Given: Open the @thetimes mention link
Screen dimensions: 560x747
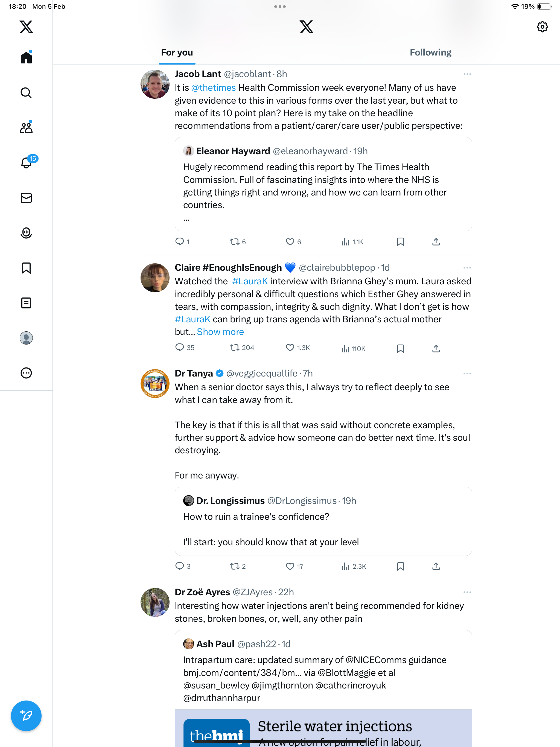Looking at the screenshot, I should pyautogui.click(x=213, y=88).
